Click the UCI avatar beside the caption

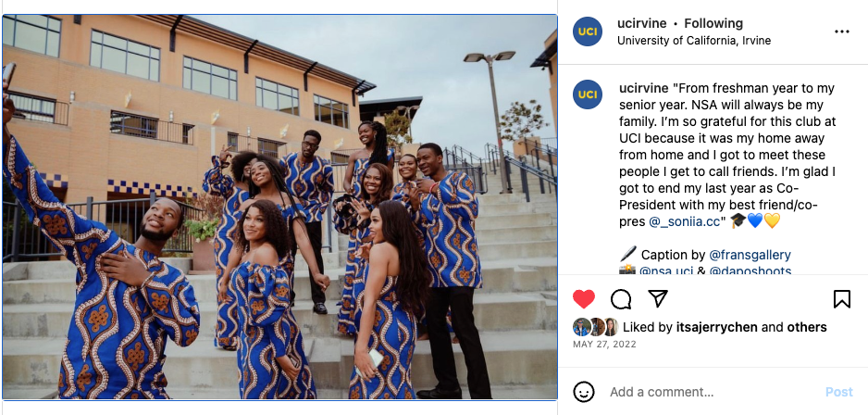[588, 94]
